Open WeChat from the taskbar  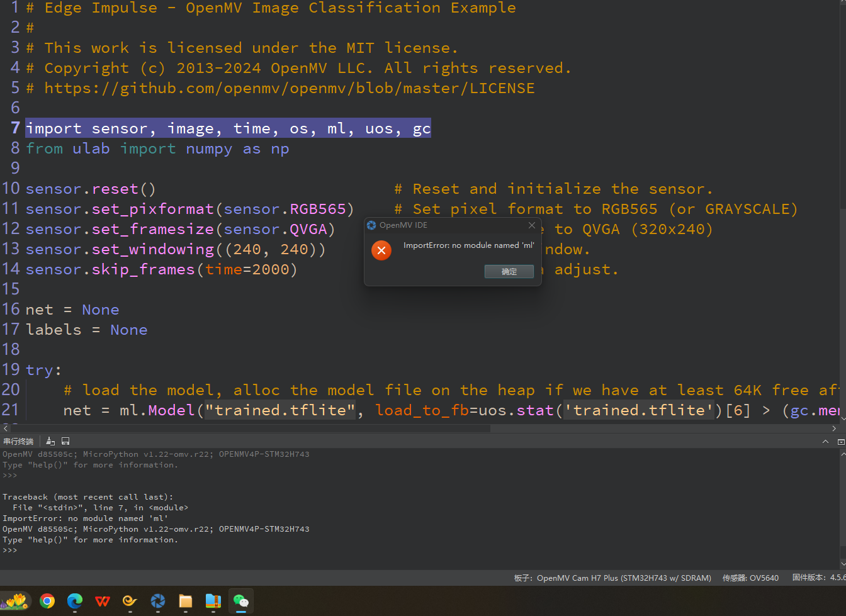coord(241,601)
